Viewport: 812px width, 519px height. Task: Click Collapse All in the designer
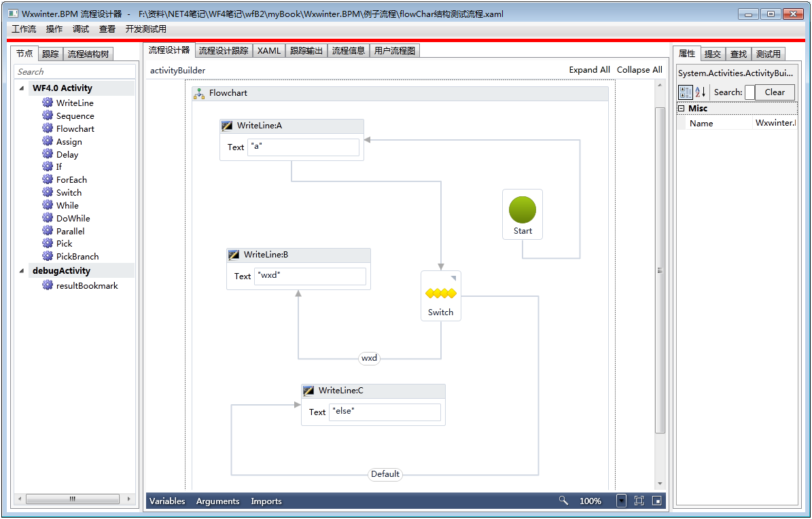[639, 70]
